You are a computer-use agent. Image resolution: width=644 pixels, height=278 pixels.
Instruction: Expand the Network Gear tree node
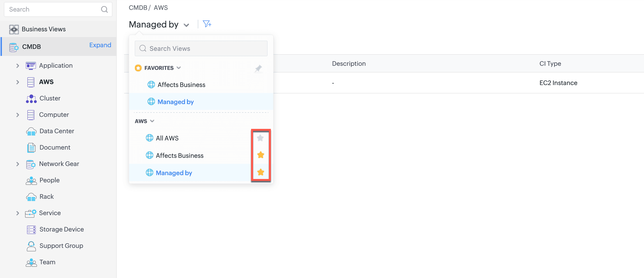18,164
